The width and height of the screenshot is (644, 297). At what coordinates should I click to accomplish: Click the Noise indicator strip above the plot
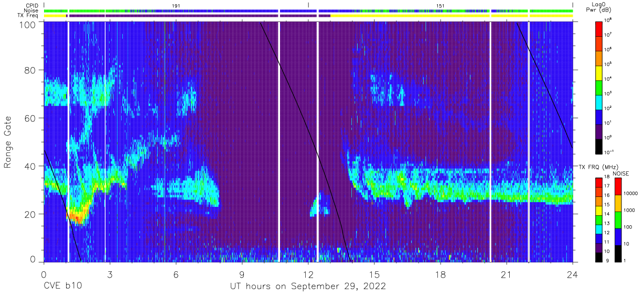click(x=308, y=10)
